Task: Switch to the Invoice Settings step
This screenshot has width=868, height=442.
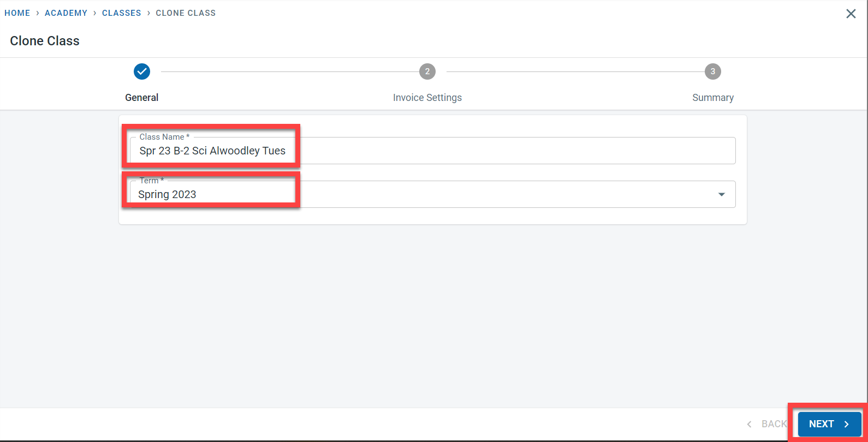Action: pos(427,98)
